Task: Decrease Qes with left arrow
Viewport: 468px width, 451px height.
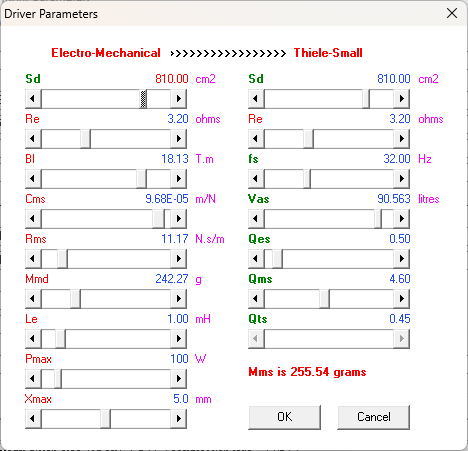Action: [256, 259]
